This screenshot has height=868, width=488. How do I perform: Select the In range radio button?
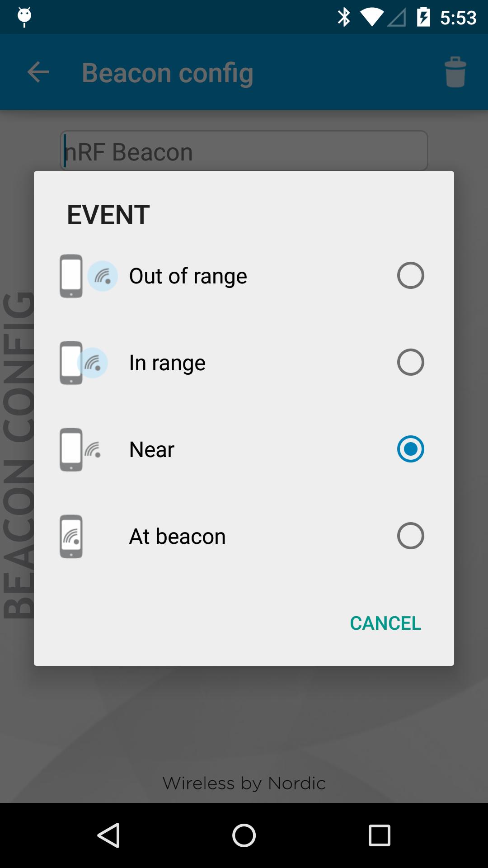pos(410,362)
